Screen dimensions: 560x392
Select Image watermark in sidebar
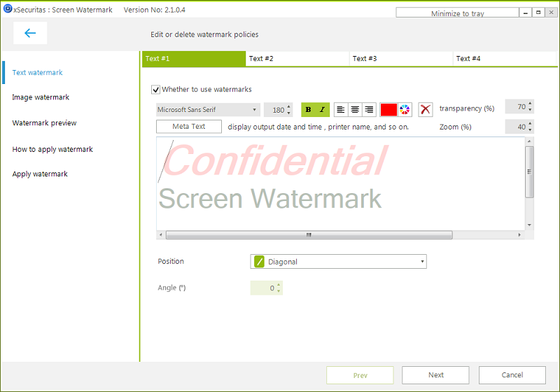(x=41, y=97)
